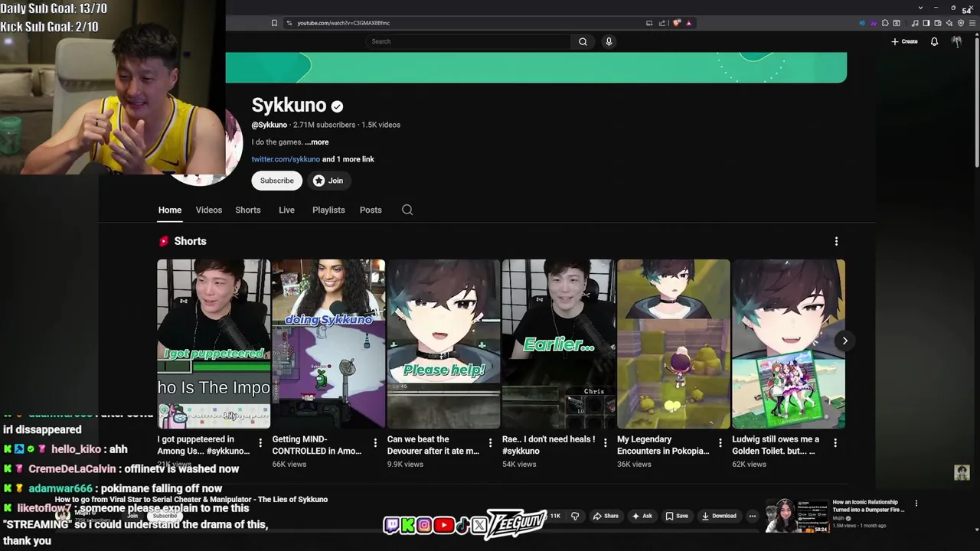Switch to the Live tab
The width and height of the screenshot is (980, 551).
(x=286, y=210)
